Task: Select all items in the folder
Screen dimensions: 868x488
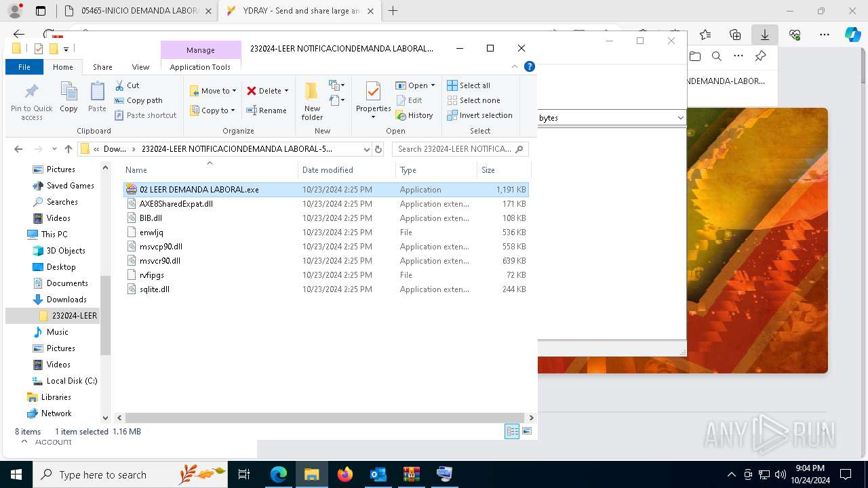Action: (x=469, y=85)
